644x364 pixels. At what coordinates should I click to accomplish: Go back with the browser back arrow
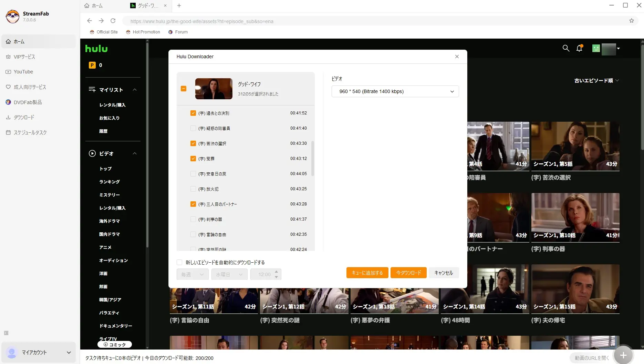90,21
